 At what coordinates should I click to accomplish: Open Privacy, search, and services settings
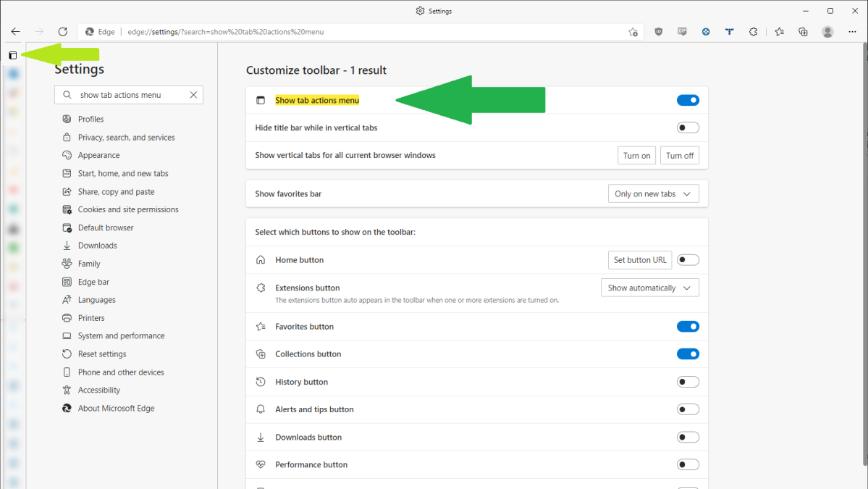126,137
